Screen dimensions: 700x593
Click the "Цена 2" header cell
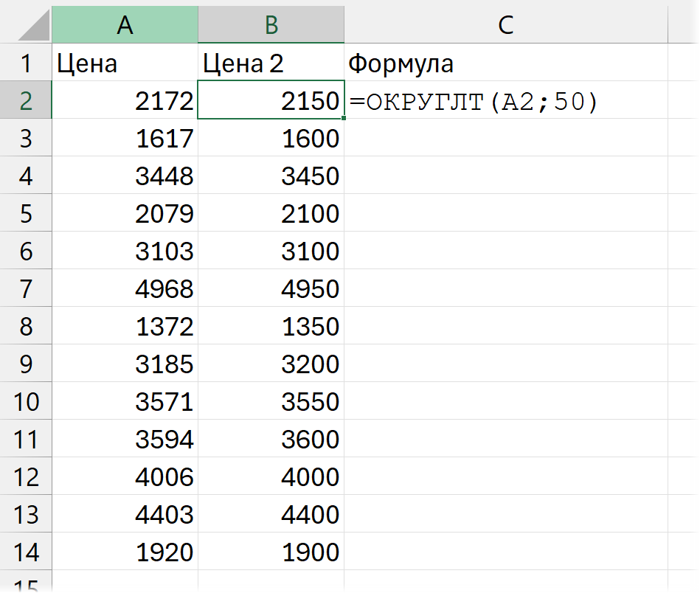pyautogui.click(x=271, y=63)
